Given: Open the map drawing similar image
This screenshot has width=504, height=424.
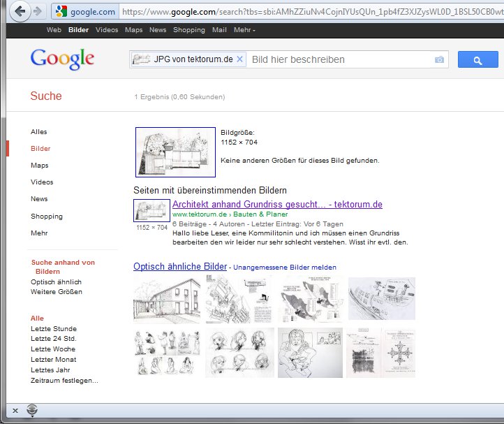Looking at the screenshot, I should click(x=310, y=299).
